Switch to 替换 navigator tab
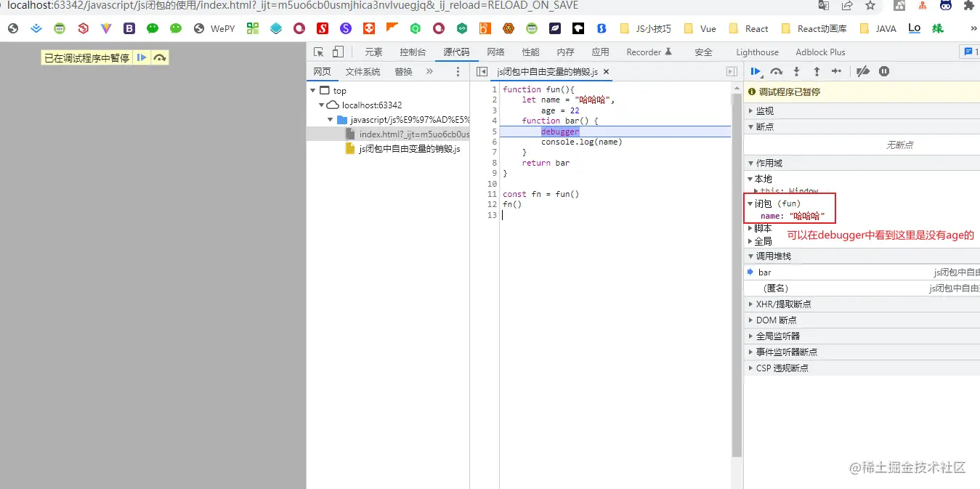Screen dimensions: 980x489 [x=403, y=71]
